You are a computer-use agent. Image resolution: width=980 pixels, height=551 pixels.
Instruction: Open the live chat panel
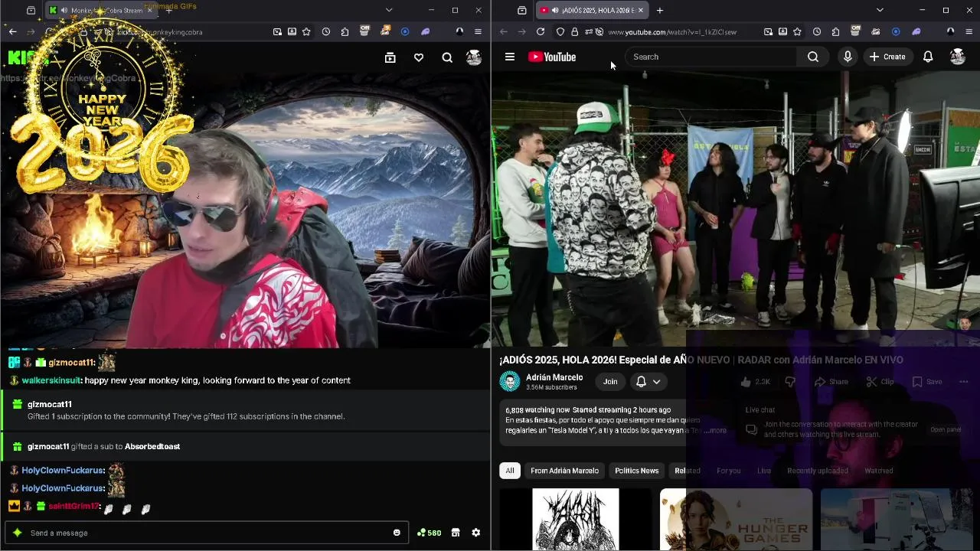[946, 429]
